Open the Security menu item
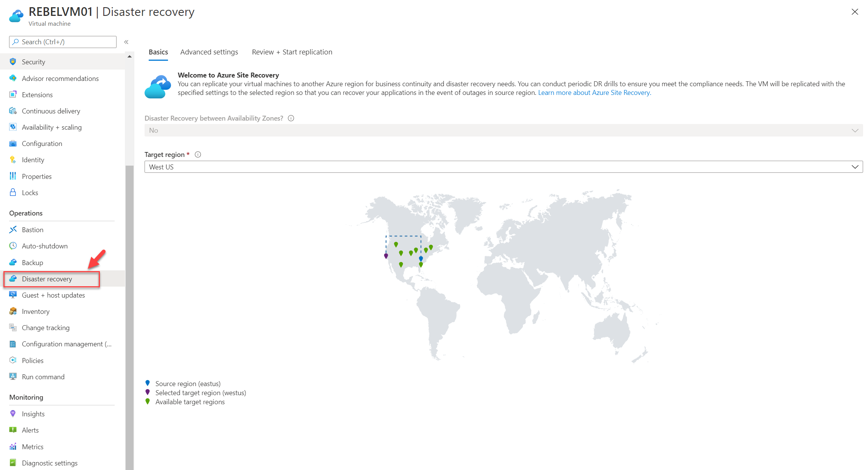This screenshot has height=470, width=868. (62, 62)
